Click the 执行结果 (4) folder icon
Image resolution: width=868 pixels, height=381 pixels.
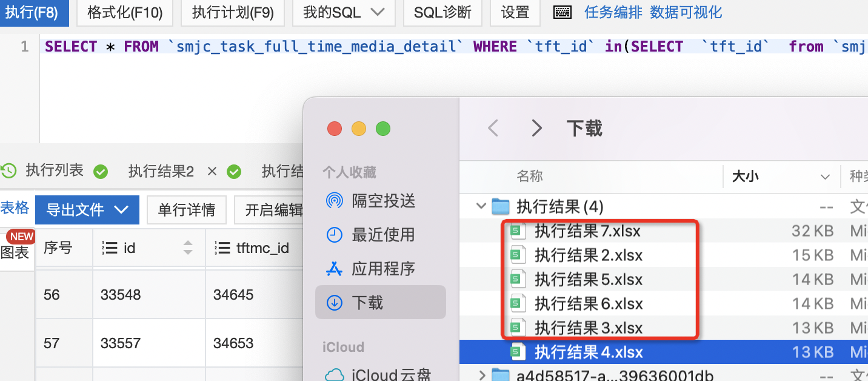[500, 207]
